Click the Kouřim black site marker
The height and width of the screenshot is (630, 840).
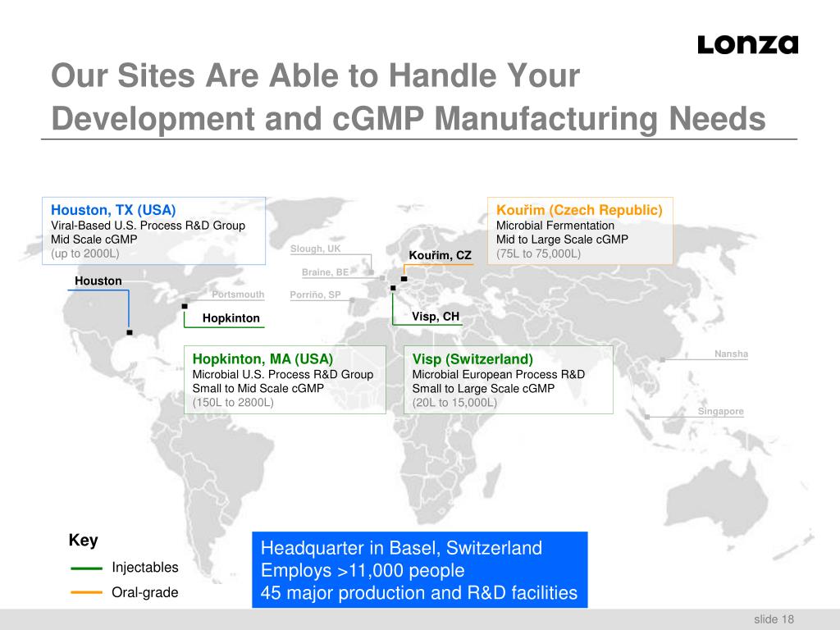[404, 279]
